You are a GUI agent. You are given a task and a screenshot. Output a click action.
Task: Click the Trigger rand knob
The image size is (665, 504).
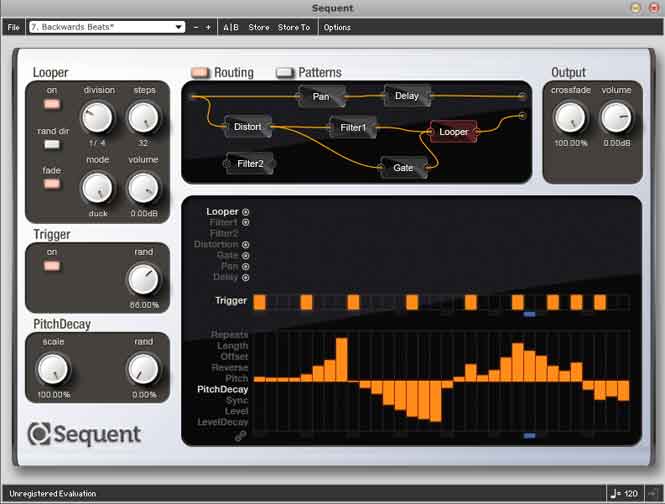143,279
